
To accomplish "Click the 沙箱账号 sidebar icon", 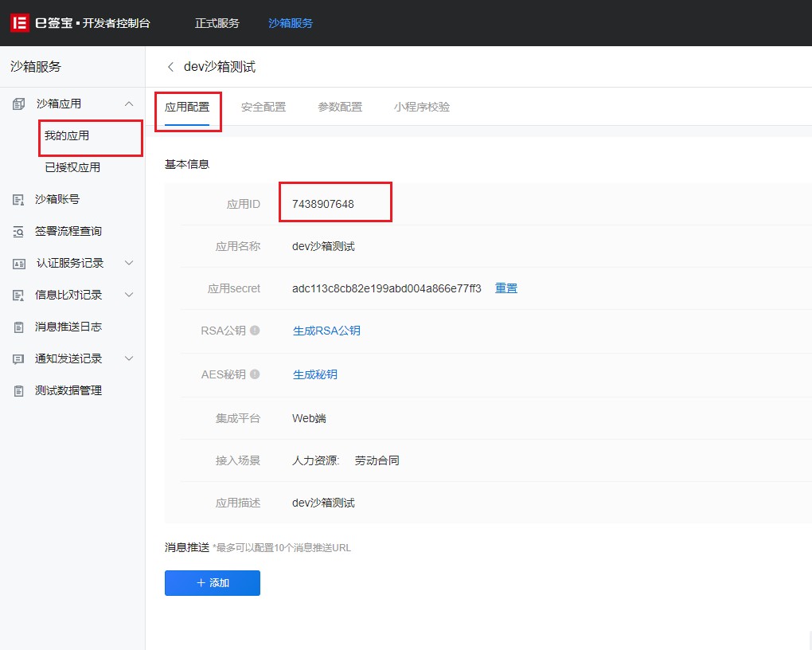I will [19, 199].
